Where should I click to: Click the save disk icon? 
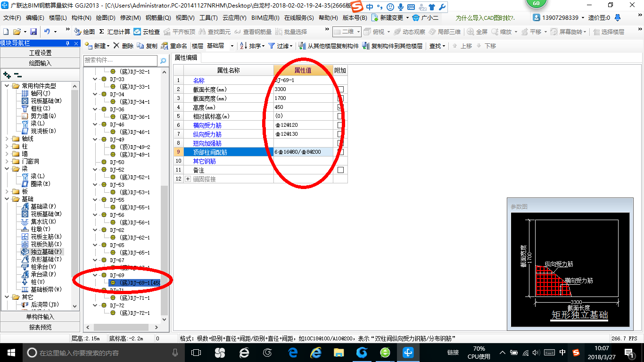pyautogui.click(x=33, y=32)
